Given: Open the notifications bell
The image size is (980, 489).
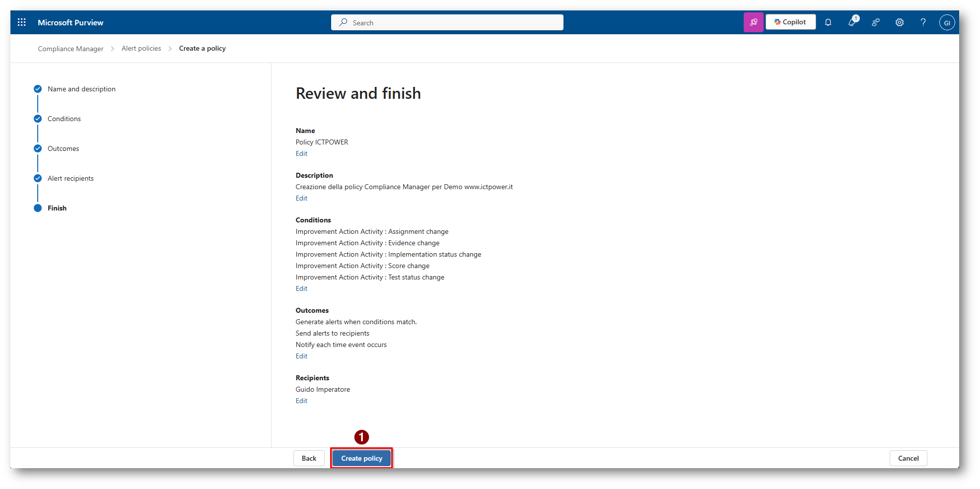Looking at the screenshot, I should tap(828, 22).
